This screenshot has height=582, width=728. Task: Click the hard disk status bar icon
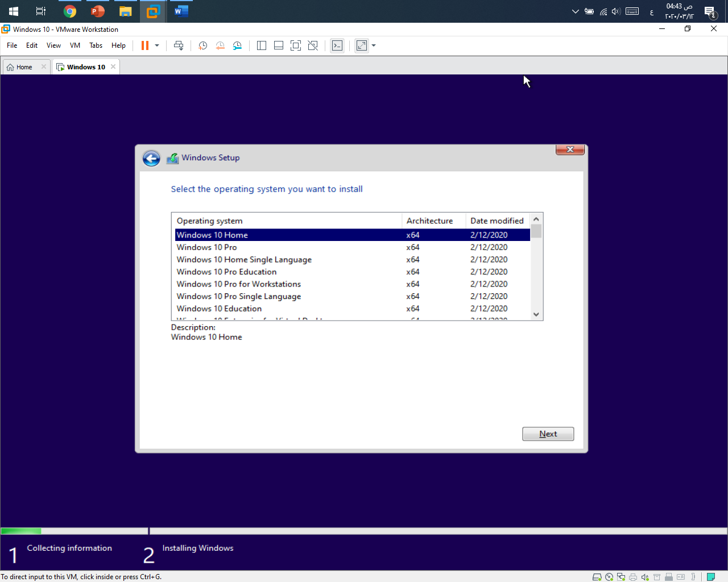[x=597, y=577]
